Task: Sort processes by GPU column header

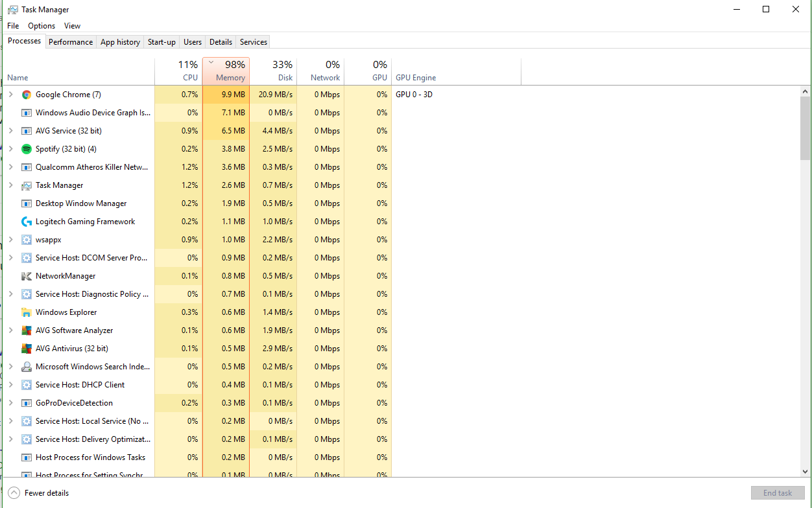Action: click(368, 71)
